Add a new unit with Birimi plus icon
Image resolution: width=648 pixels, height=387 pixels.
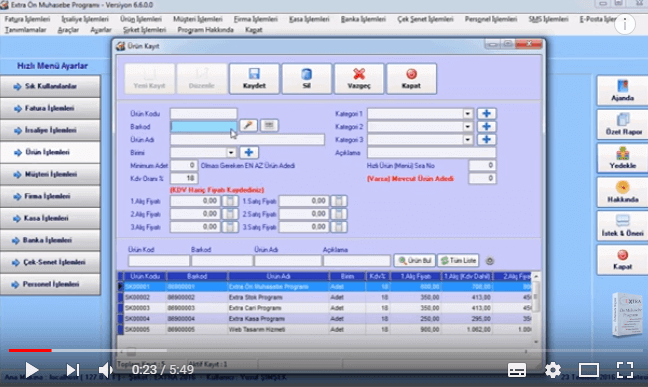249,153
